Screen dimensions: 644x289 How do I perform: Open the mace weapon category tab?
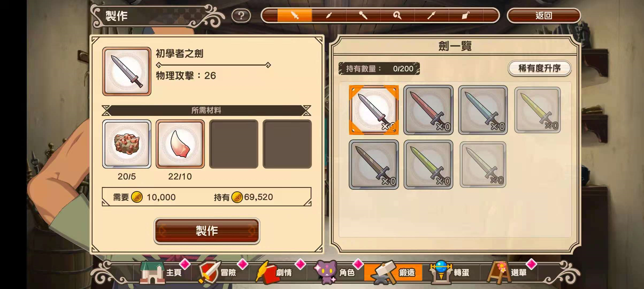[363, 15]
